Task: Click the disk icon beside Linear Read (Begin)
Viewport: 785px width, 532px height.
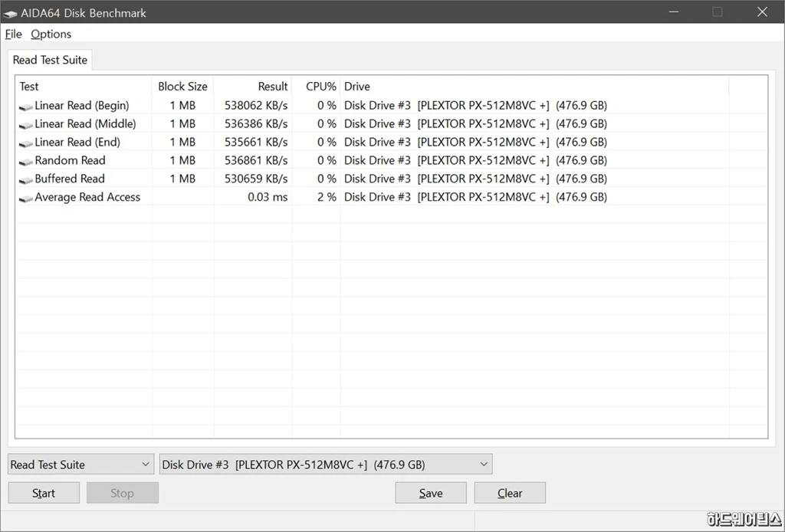Action: click(25, 107)
